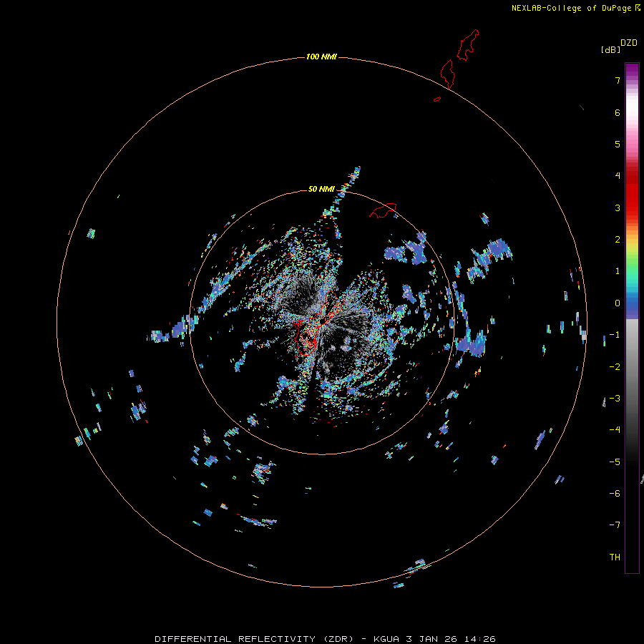644x644 pixels.
Task: Click the 'DZD' legend title
Action: click(x=629, y=43)
